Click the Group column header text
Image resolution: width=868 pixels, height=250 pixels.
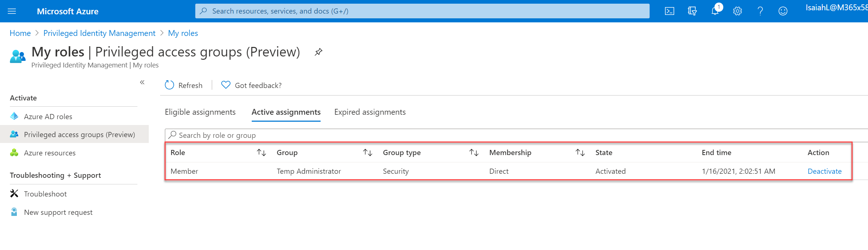(x=287, y=152)
